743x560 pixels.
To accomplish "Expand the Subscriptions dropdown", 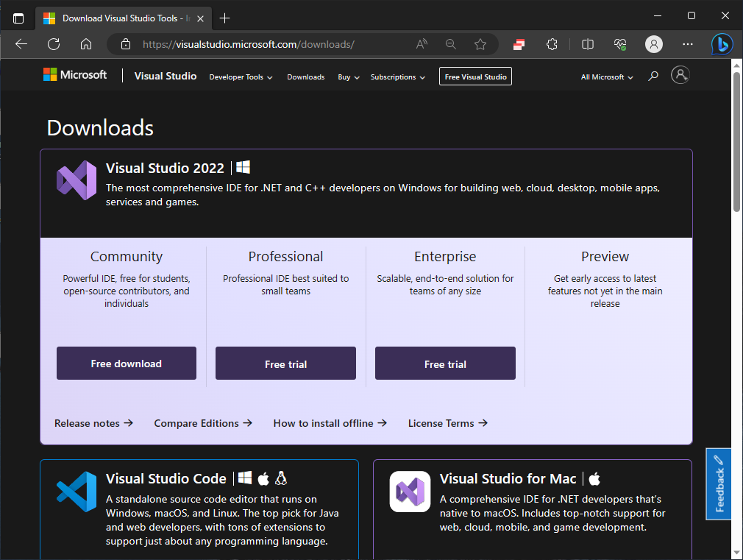I will tap(397, 77).
